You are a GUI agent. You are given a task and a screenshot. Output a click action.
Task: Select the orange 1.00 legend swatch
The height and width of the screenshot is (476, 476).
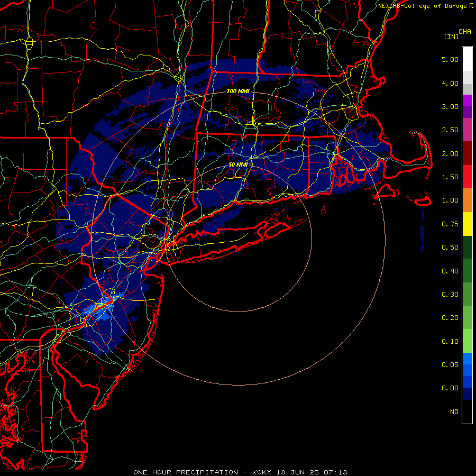point(467,200)
